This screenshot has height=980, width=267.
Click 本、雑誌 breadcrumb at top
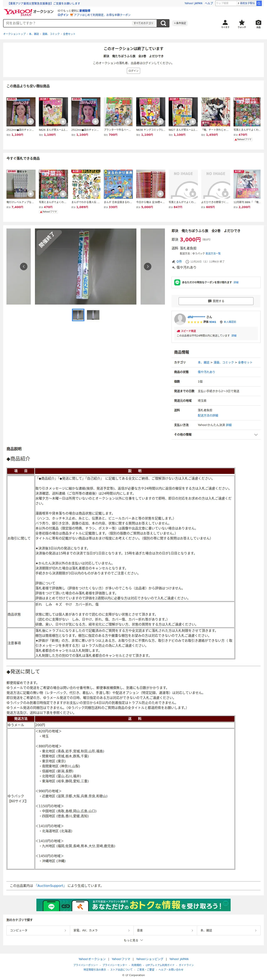pos(34,34)
